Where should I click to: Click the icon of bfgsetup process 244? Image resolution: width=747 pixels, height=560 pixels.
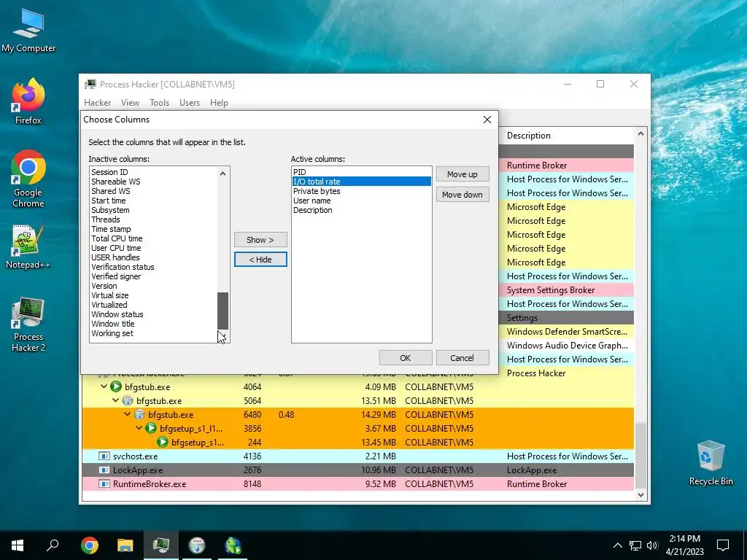(163, 442)
